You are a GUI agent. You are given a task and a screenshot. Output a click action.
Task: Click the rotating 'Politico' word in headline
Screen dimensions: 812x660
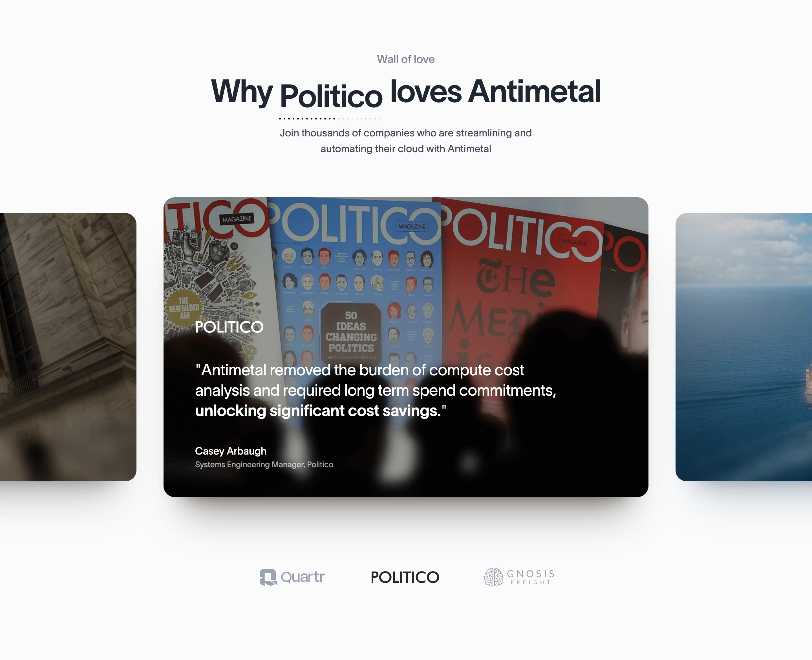(x=331, y=96)
